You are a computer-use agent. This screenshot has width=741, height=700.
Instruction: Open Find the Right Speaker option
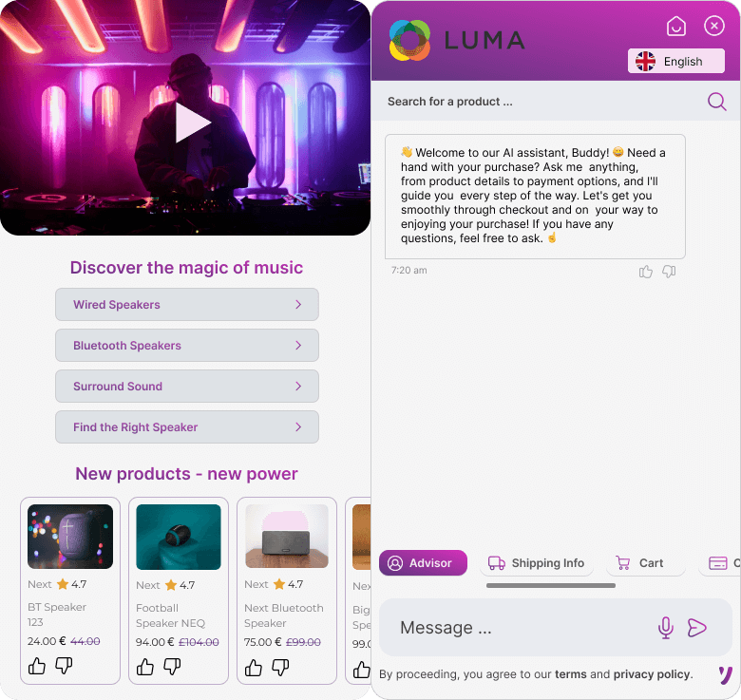click(186, 426)
